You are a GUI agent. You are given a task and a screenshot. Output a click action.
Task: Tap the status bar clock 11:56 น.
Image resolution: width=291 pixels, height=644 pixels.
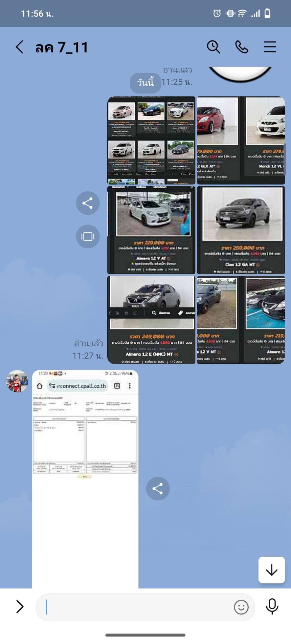(x=37, y=14)
